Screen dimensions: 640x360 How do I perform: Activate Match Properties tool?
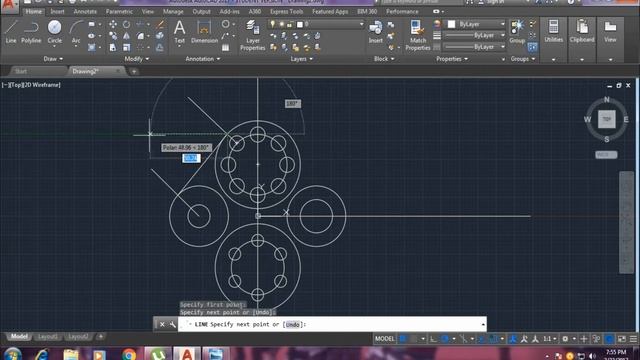coord(418,35)
